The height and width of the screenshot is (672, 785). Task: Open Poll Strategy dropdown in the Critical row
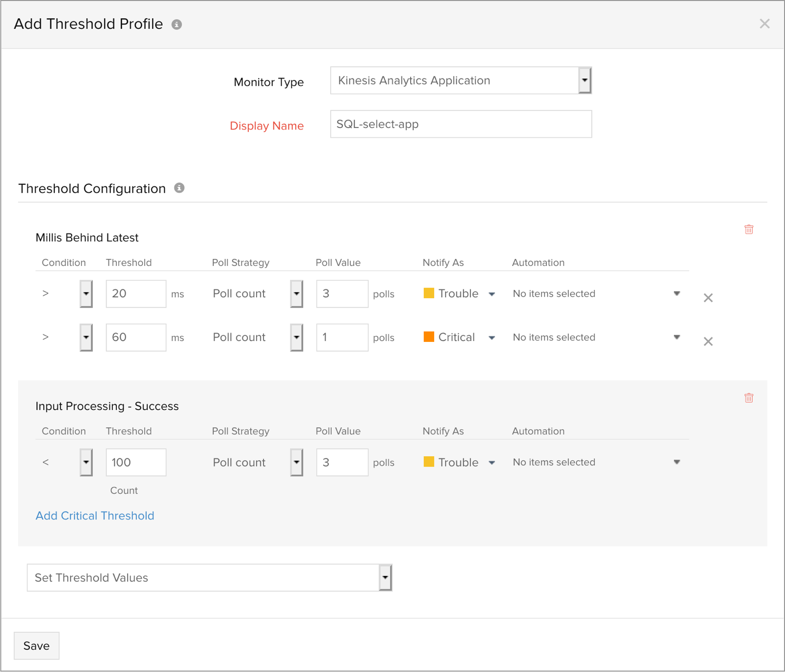click(296, 337)
